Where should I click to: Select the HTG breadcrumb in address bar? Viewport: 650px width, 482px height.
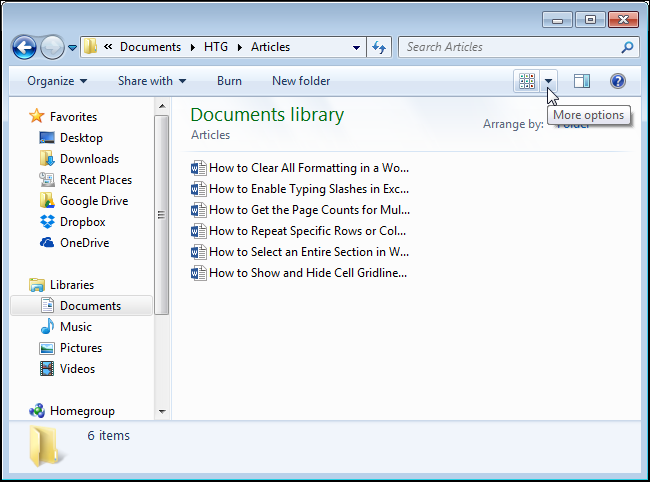coord(216,47)
